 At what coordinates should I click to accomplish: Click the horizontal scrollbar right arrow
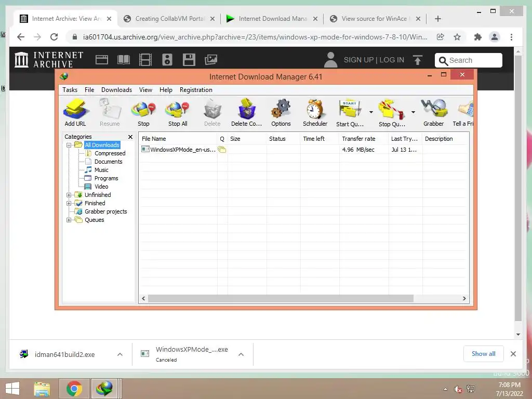coord(464,299)
